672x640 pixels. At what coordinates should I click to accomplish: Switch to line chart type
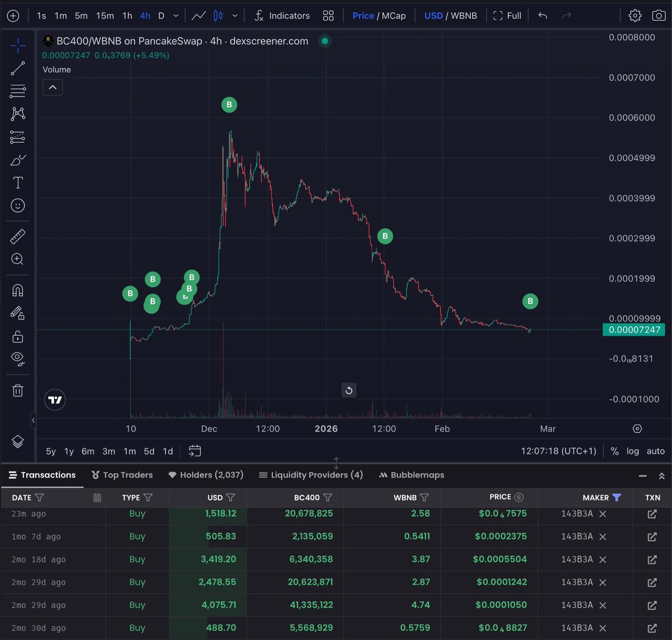click(x=199, y=16)
